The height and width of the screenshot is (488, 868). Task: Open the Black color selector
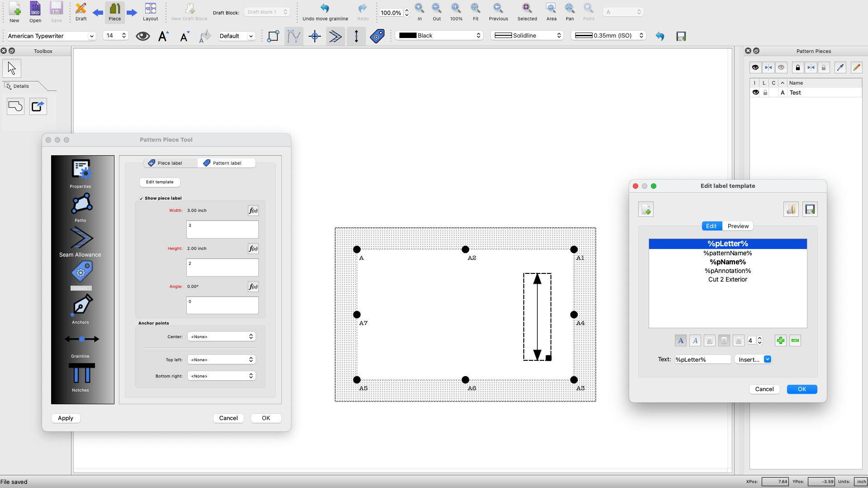tap(439, 36)
